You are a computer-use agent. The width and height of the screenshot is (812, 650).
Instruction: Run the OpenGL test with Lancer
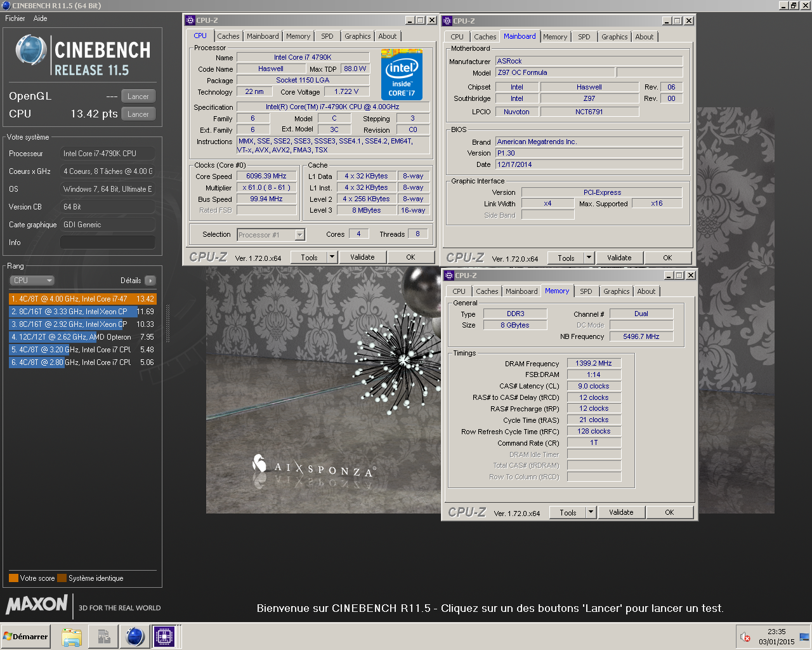(138, 96)
